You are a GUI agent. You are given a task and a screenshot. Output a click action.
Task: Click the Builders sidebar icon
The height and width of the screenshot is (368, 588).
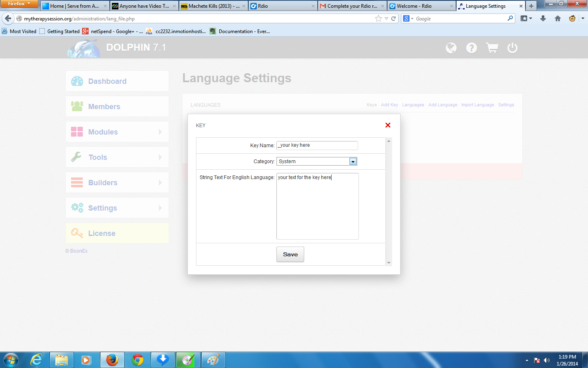77,182
